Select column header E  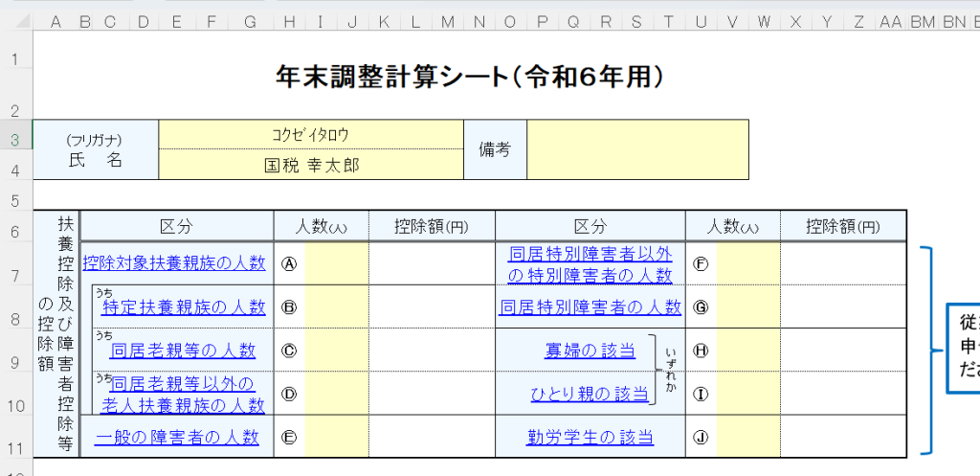pos(177,21)
